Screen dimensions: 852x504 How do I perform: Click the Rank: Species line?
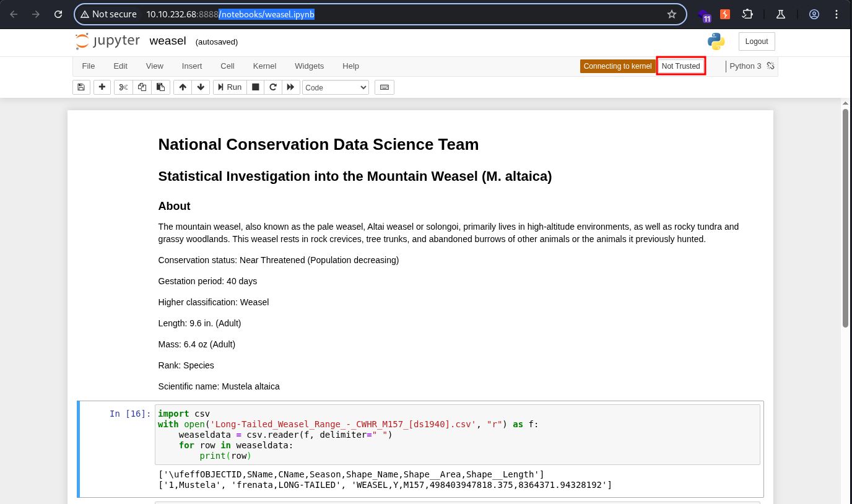pos(186,365)
